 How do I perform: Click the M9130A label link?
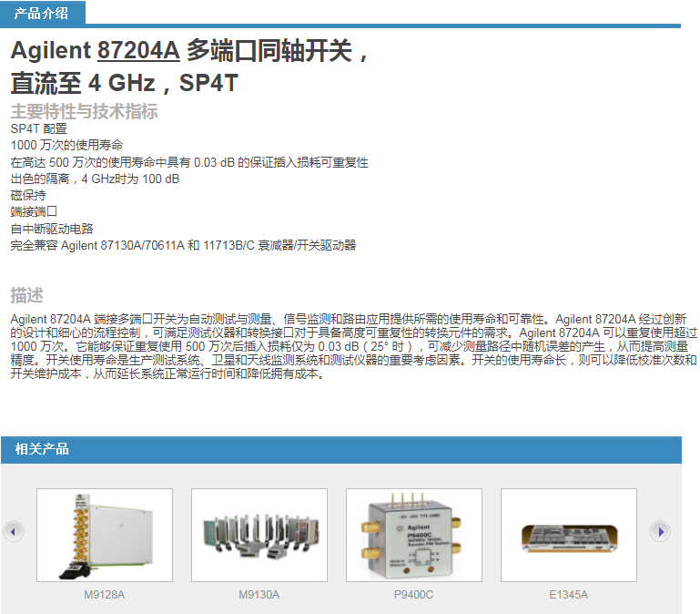pyautogui.click(x=259, y=595)
